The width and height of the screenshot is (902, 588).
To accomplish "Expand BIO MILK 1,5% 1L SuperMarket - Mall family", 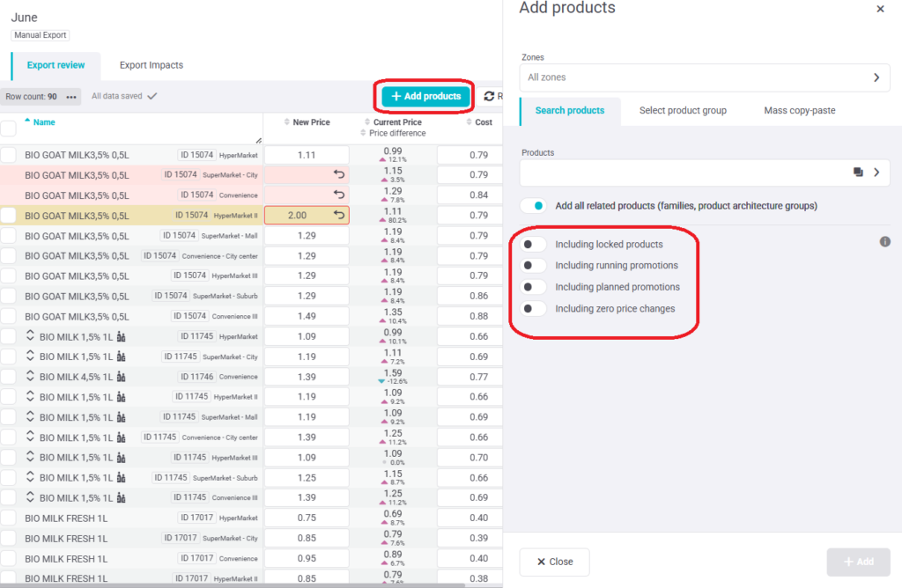I will [x=30, y=416].
